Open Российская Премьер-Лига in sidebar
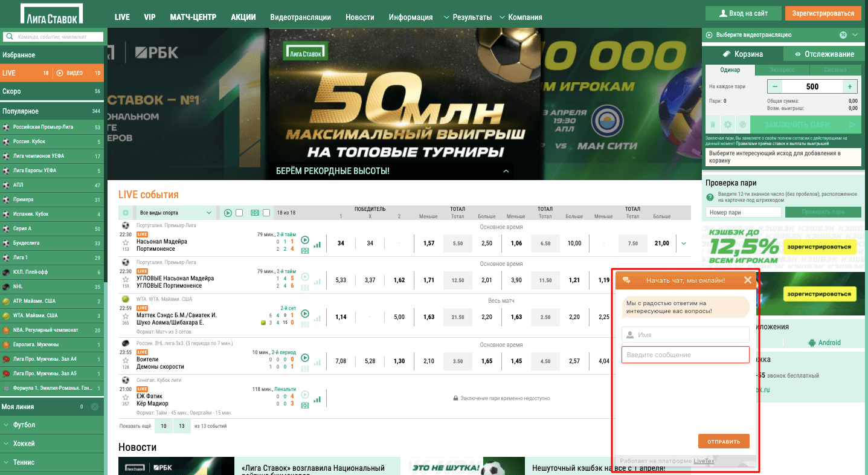The width and height of the screenshot is (868, 475). tap(52, 128)
